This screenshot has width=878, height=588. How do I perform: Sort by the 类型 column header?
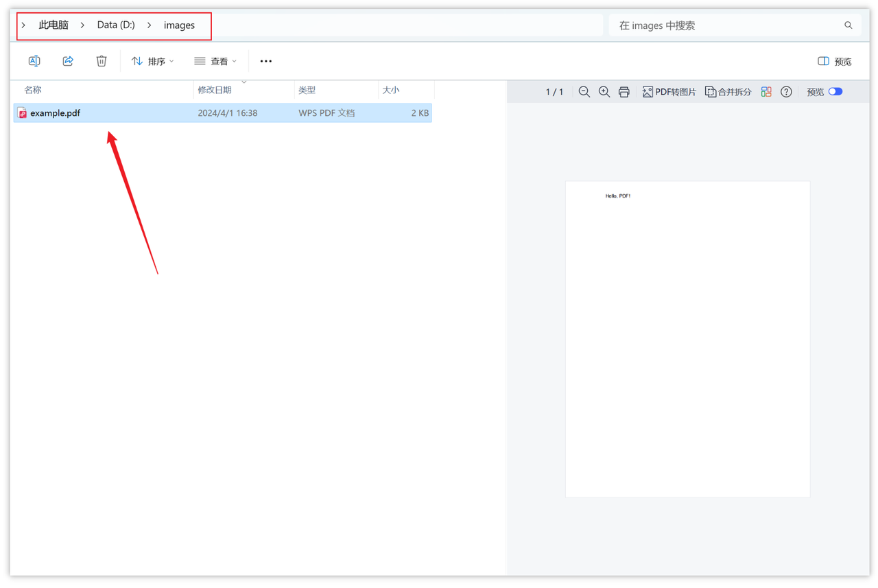[336, 90]
